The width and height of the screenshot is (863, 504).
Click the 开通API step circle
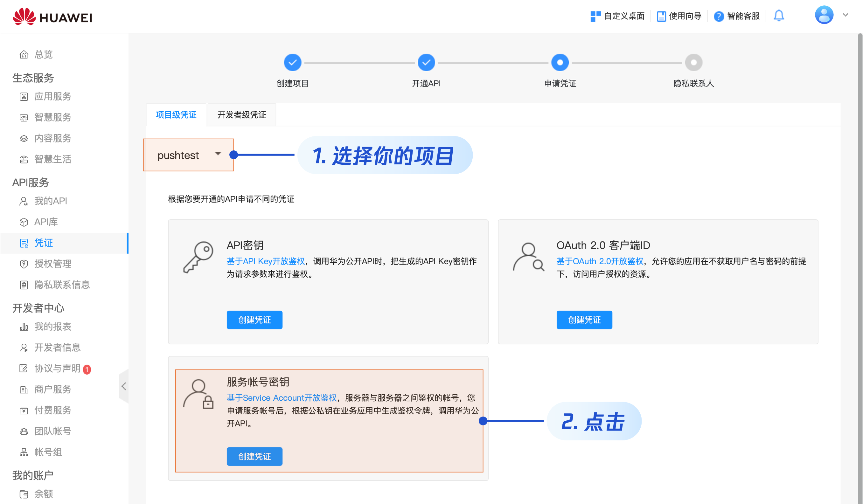pyautogui.click(x=426, y=63)
